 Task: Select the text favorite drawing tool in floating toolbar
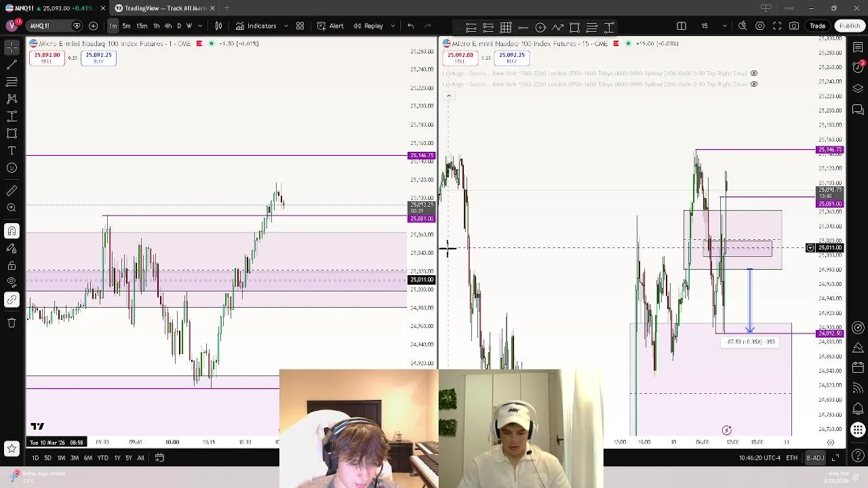[609, 28]
